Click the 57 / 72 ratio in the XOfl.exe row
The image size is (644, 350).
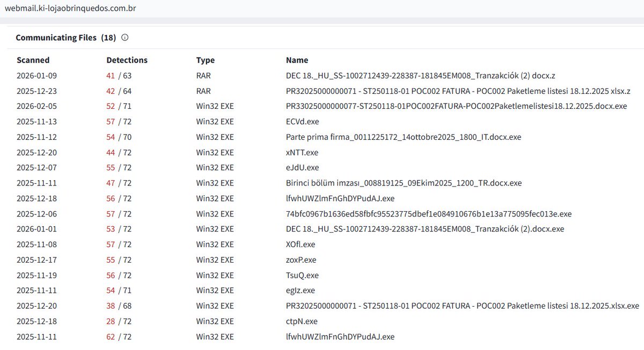coord(119,244)
